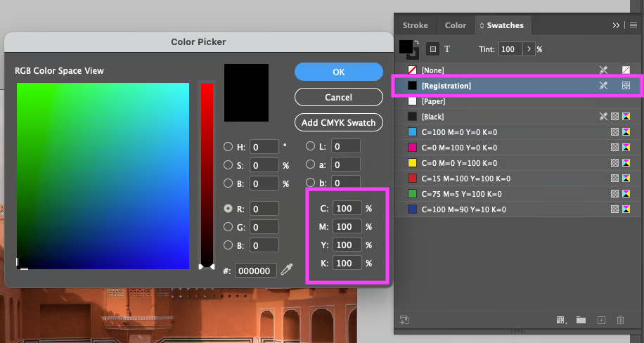This screenshot has width=644, height=343.
Task: Switch to the Stroke tab
Action: (415, 25)
